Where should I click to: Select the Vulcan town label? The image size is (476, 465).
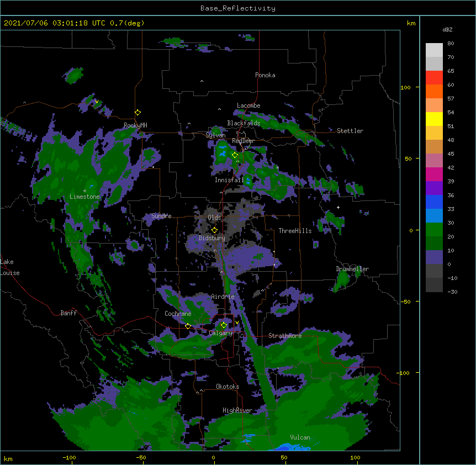(x=300, y=437)
